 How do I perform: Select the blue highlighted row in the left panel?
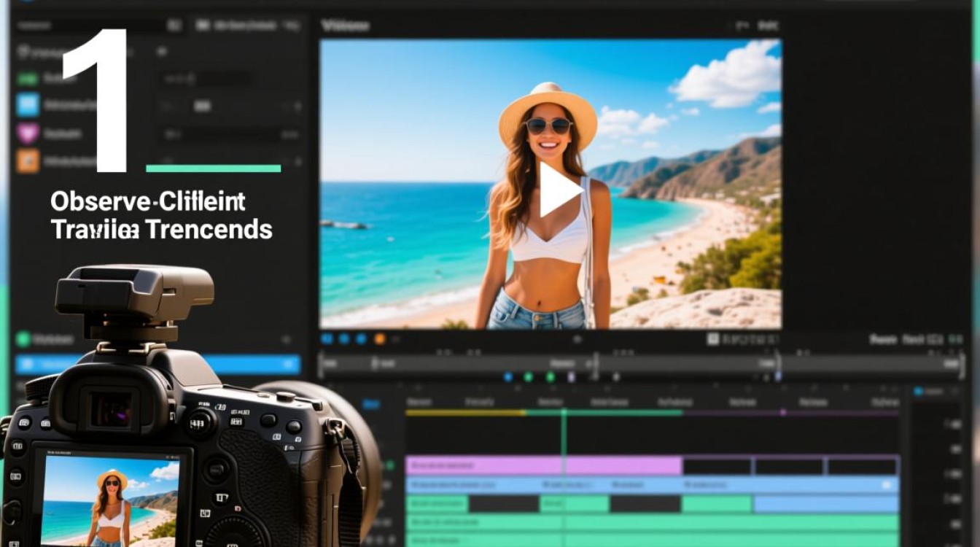point(157,364)
